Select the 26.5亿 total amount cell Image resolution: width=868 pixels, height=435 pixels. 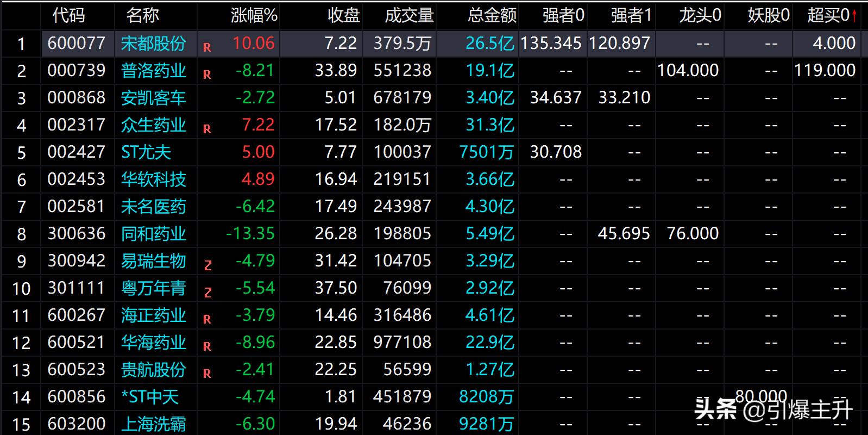490,43
